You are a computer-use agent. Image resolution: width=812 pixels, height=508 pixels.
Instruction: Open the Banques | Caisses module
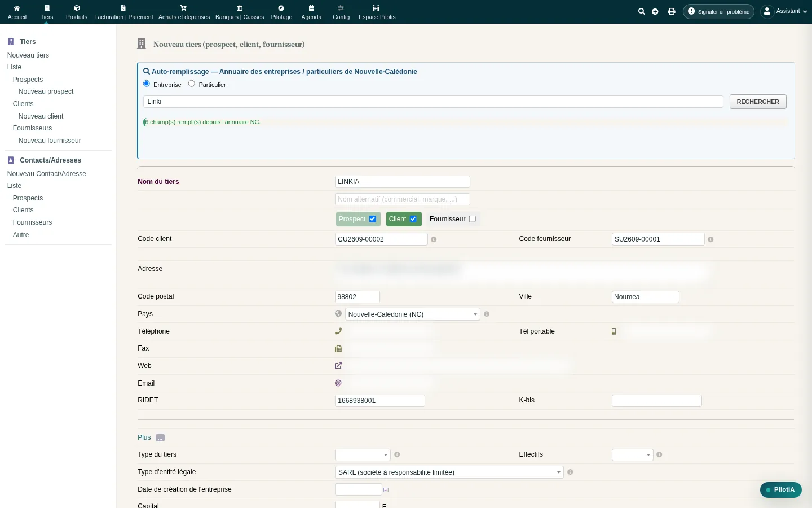[x=240, y=12]
